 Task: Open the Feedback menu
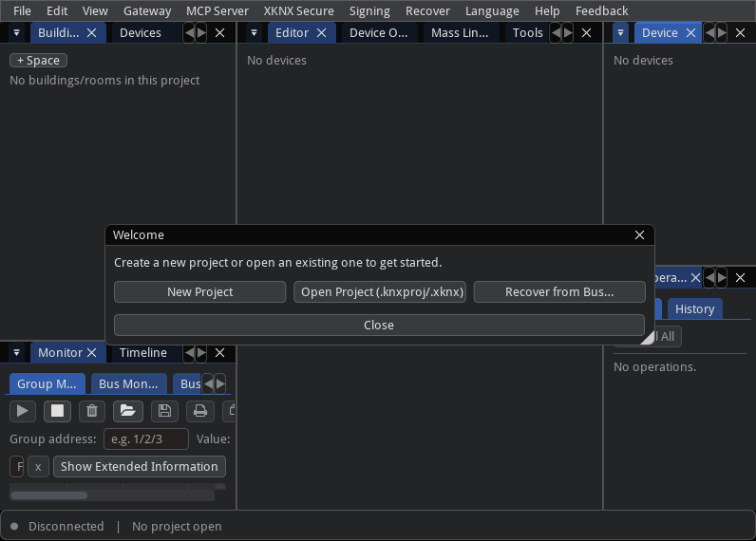click(601, 10)
